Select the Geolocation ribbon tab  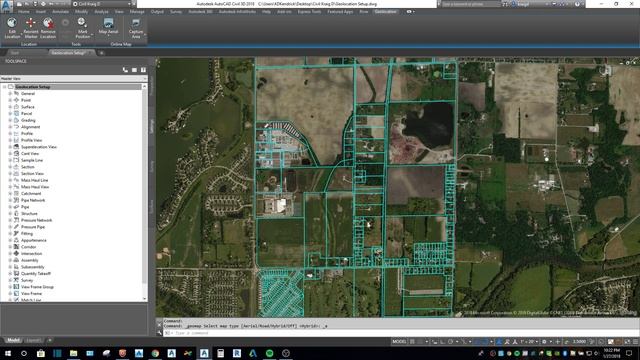click(x=385, y=12)
